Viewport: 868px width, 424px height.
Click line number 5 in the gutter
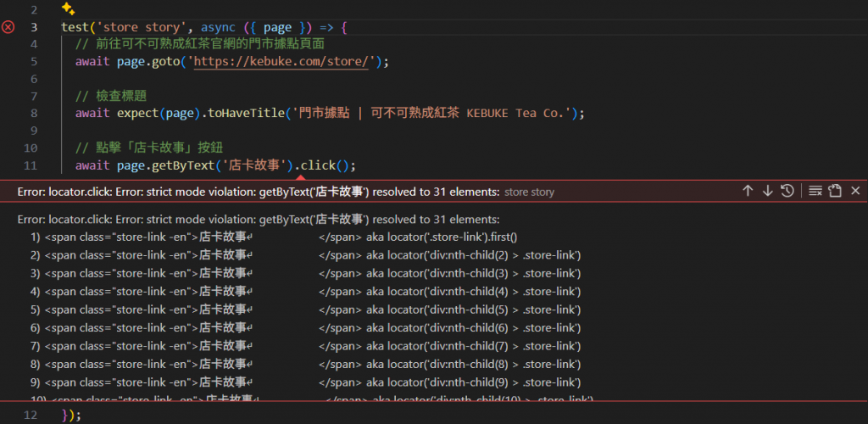pos(34,61)
